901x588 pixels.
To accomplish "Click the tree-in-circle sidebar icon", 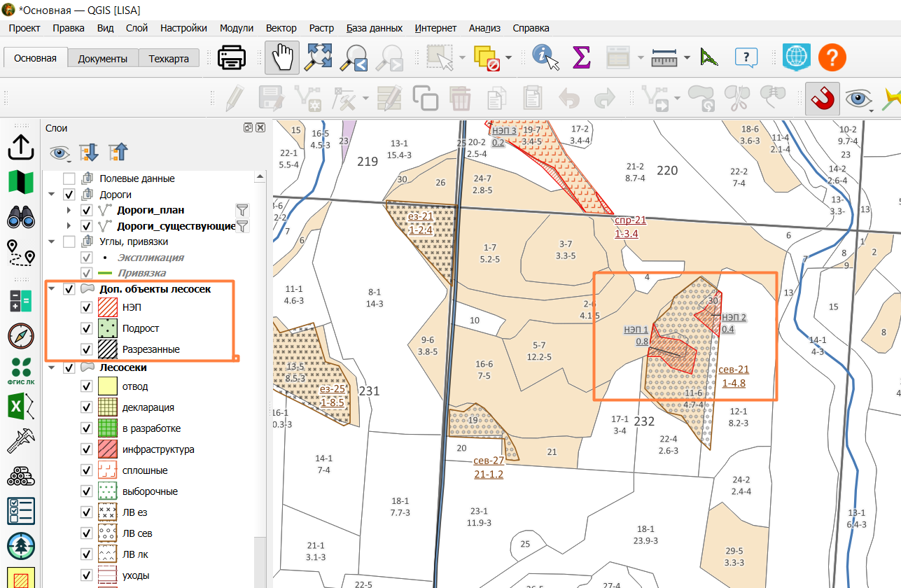I will tap(21, 546).
